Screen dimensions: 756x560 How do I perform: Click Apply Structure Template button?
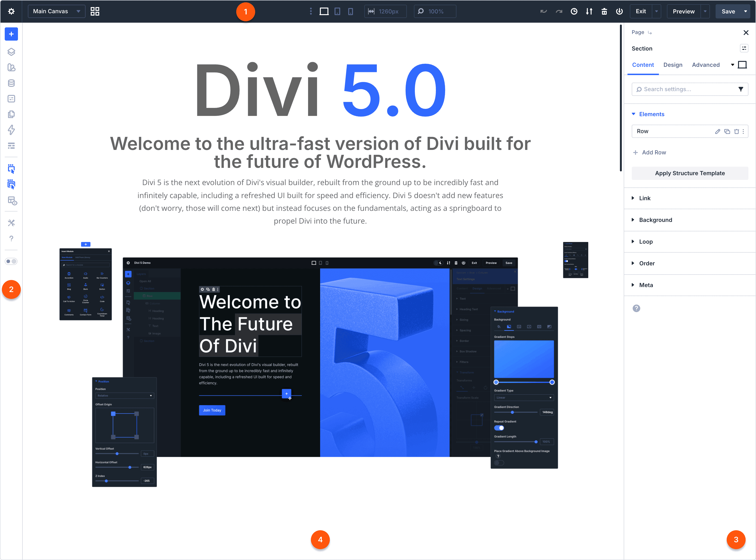coord(690,173)
